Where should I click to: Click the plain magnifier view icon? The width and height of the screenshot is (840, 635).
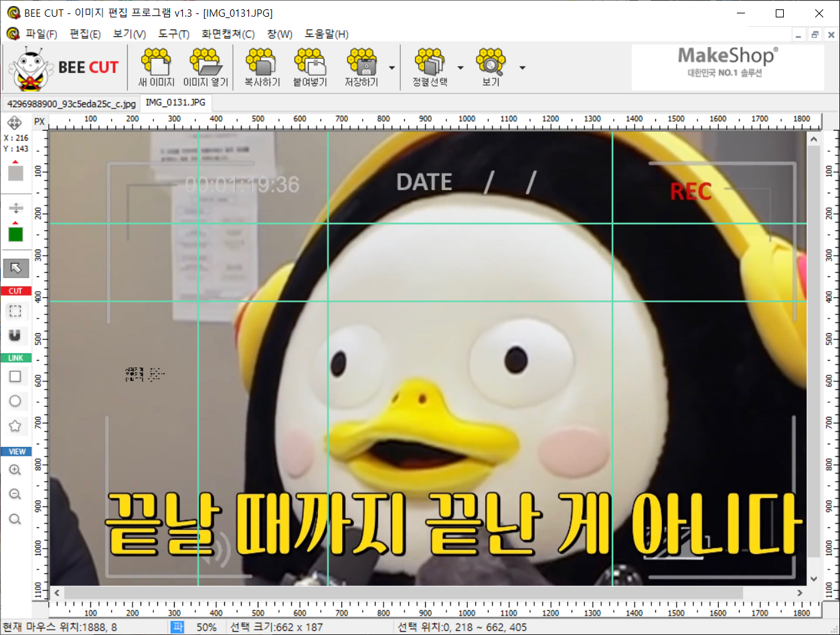15,519
